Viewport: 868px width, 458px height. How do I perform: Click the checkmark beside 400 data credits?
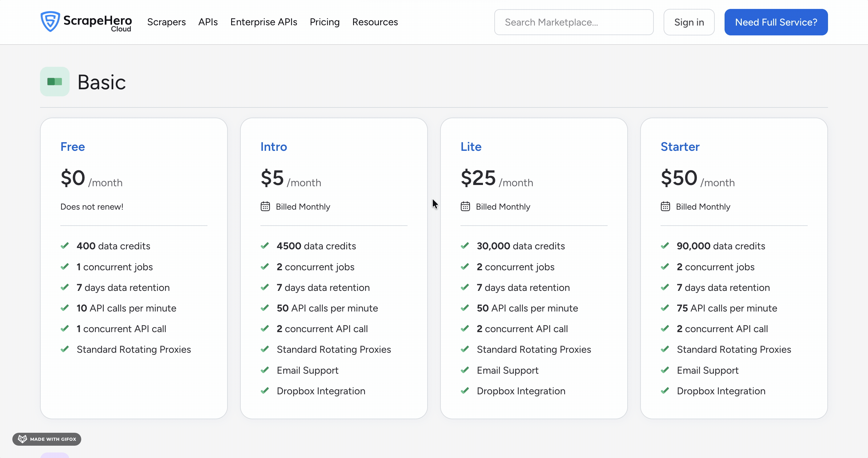coord(65,246)
